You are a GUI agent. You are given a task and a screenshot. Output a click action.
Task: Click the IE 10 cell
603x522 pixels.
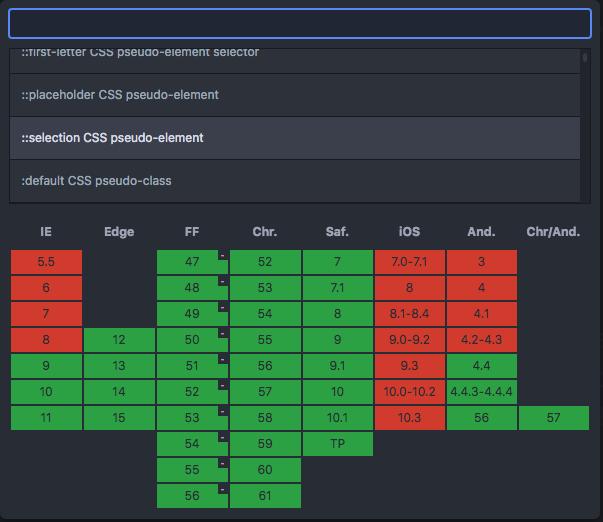[46, 392]
